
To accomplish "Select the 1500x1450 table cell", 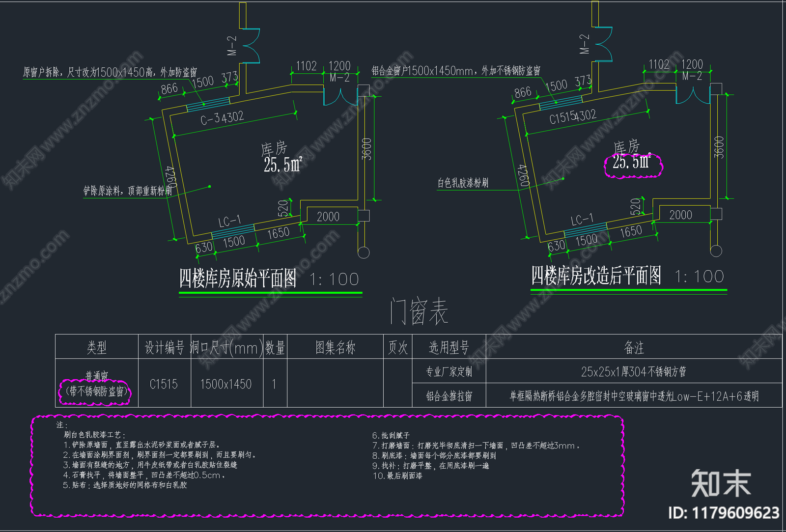I will (x=226, y=384).
